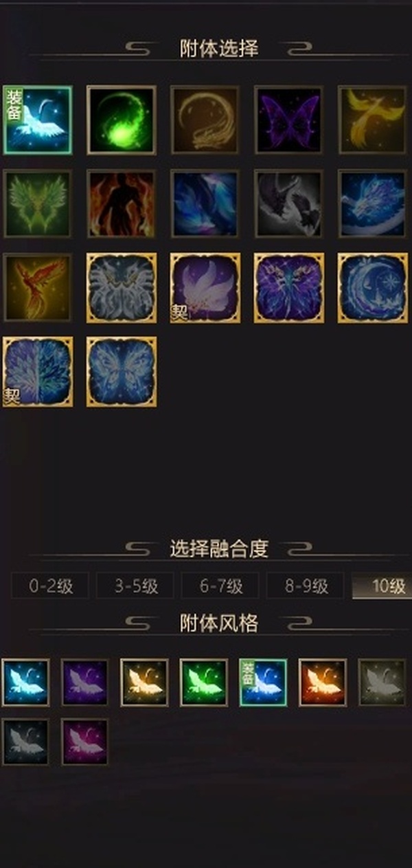
Task: Select the golden phoenix spirit icon
Action: (x=373, y=120)
